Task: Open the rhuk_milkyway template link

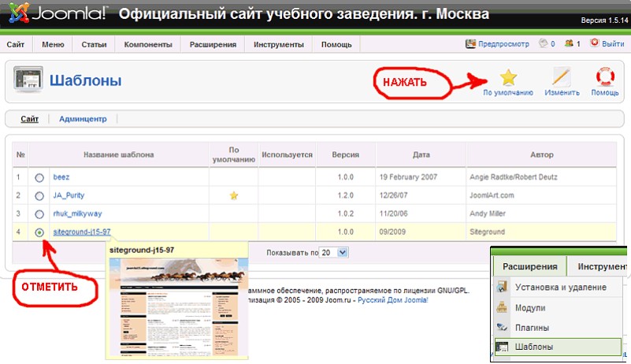Action: [x=78, y=214]
